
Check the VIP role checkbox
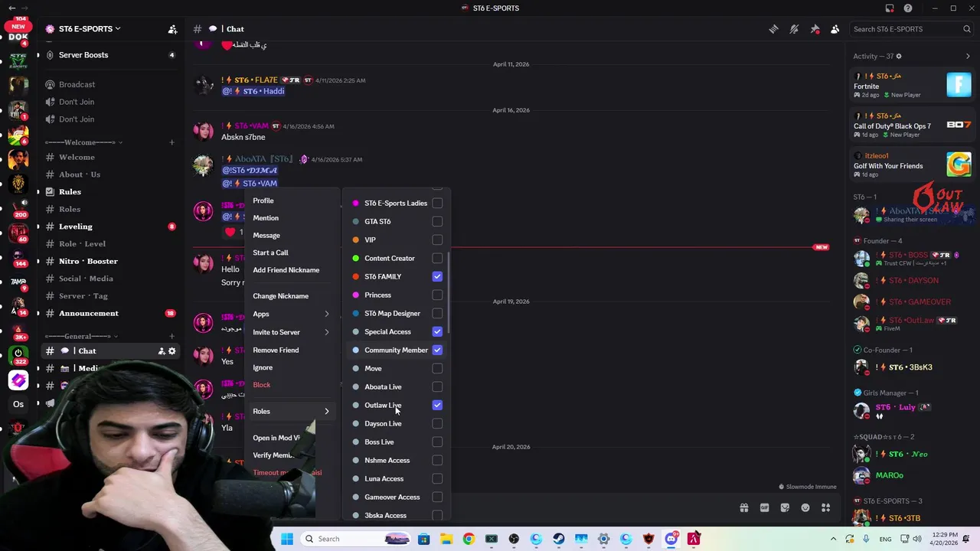click(437, 240)
